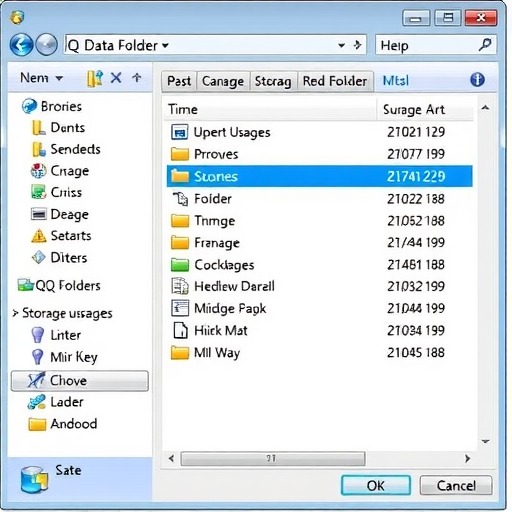Click the Dents folder icon
Screen dimensions: 512x512
[39, 128]
